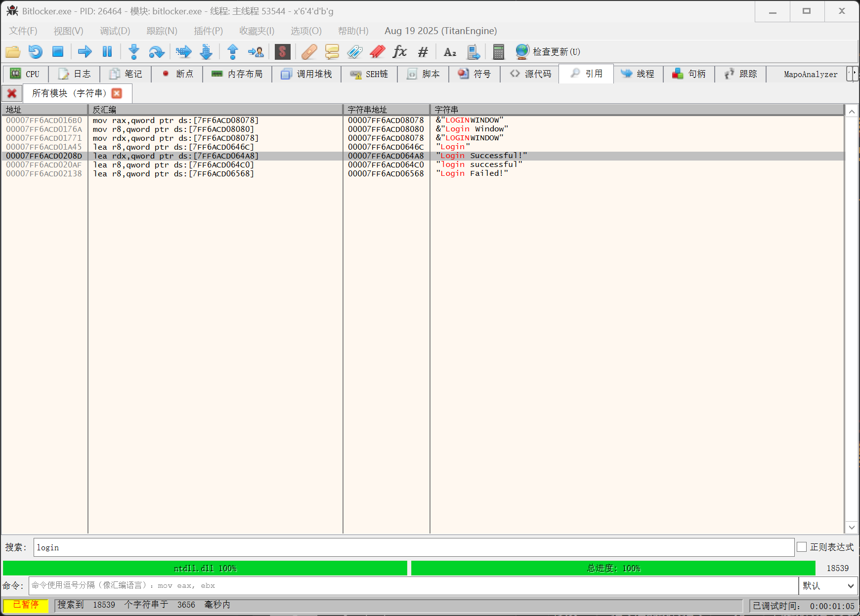Viewport: 860px width, 616px height.
Task: Enable the 正则表达式 regex checkbox
Action: (x=802, y=547)
